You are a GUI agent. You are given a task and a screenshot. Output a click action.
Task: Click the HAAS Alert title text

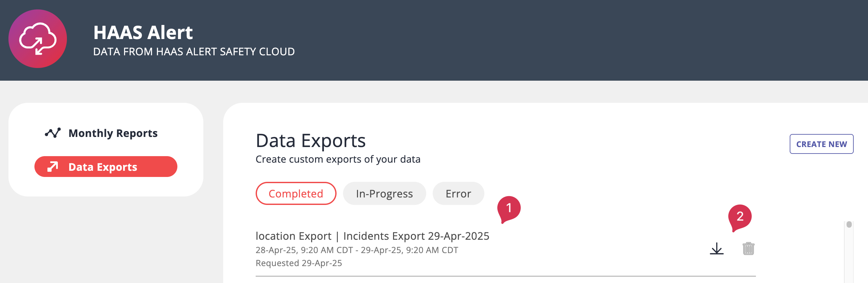(x=143, y=33)
